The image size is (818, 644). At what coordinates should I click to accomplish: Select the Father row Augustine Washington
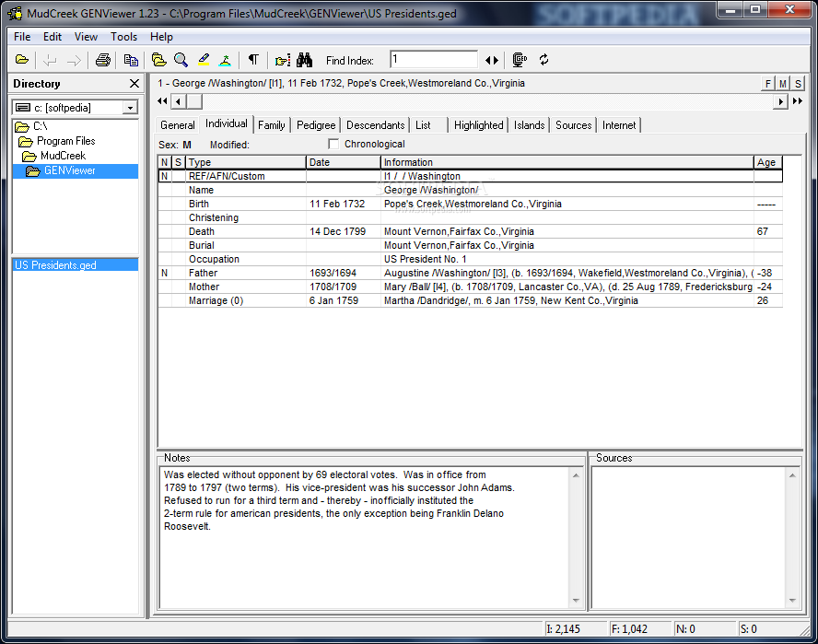[470, 273]
